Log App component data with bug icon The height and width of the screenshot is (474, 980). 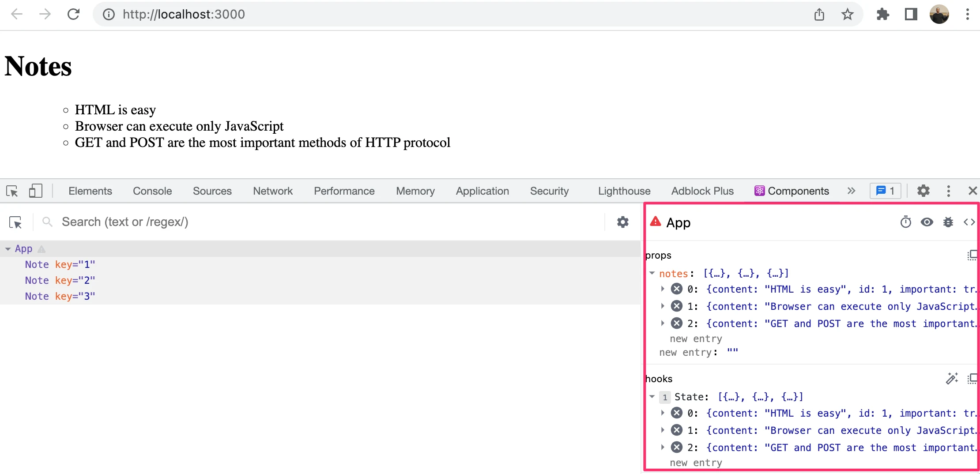948,222
